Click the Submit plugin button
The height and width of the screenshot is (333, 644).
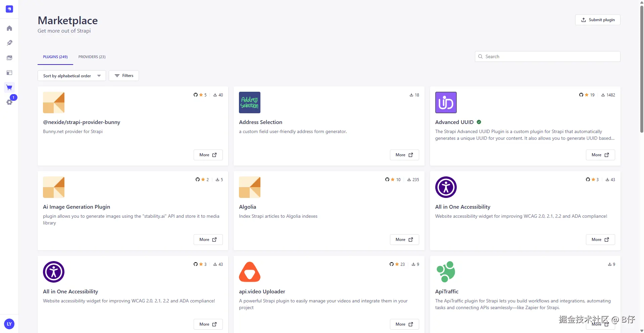597,20
